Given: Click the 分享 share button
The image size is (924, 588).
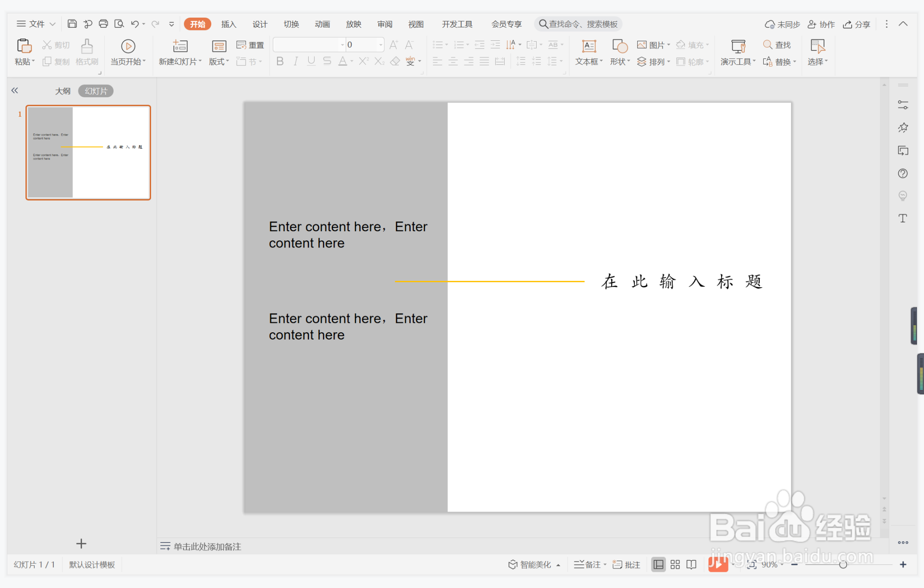Looking at the screenshot, I should (x=857, y=24).
